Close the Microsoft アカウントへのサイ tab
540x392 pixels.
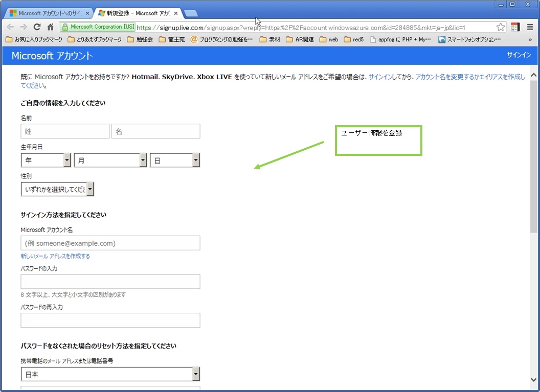point(87,13)
